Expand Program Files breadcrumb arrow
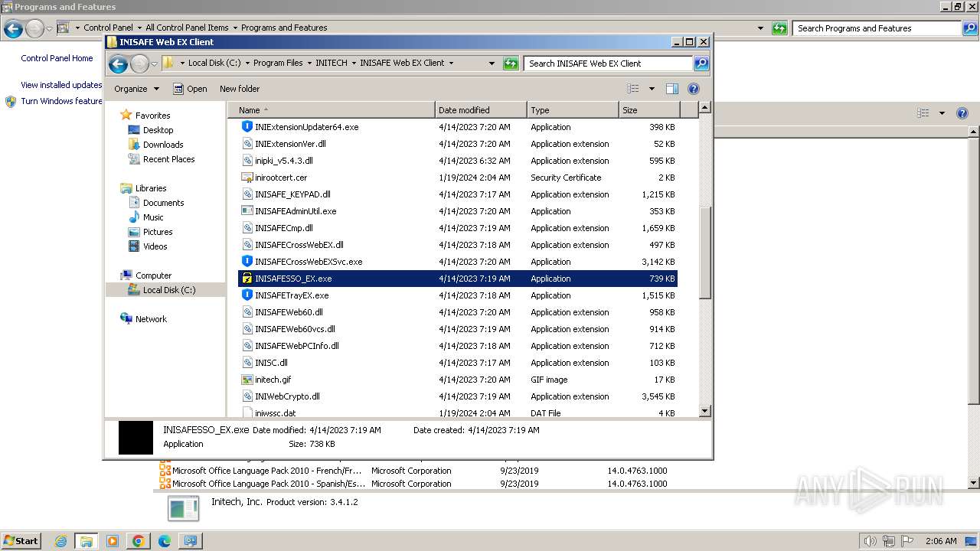980x551 pixels. [x=309, y=64]
